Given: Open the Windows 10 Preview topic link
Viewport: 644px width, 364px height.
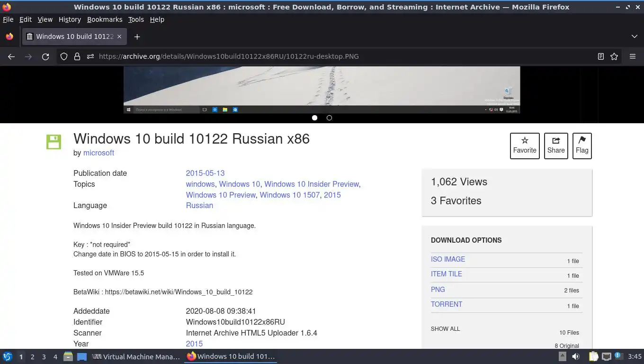Looking at the screenshot, I should [x=221, y=195].
